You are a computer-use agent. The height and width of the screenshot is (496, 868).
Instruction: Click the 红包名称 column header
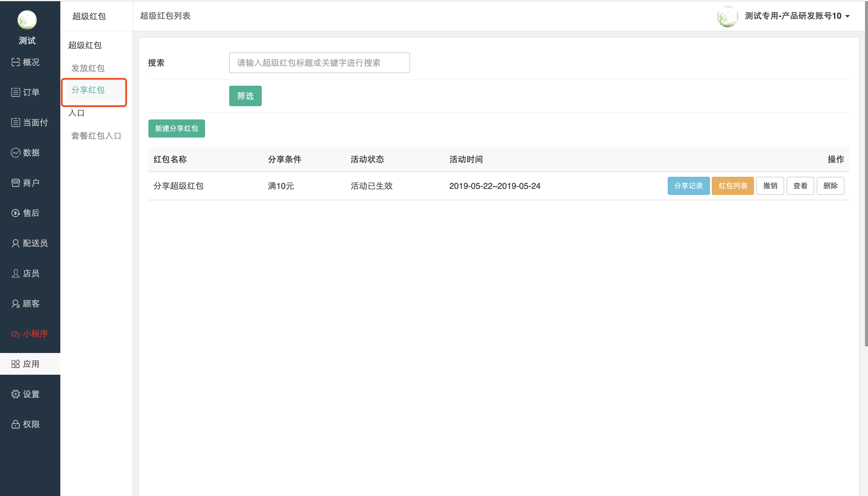170,159
